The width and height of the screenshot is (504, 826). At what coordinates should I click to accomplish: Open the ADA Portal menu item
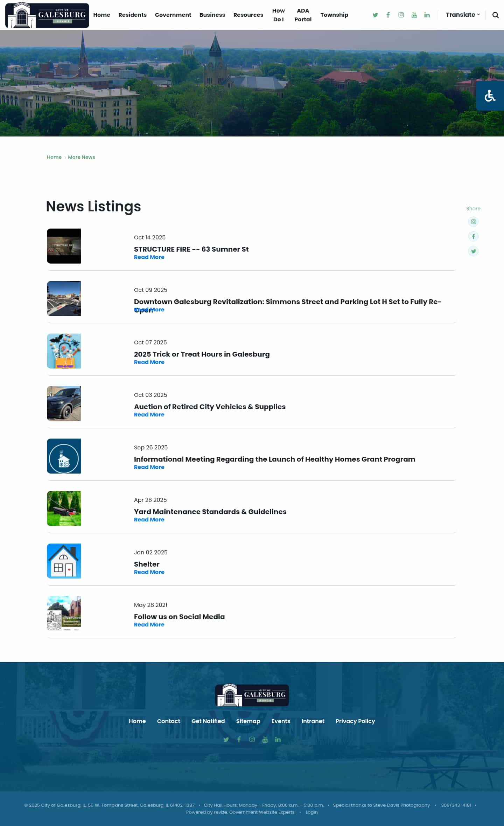pyautogui.click(x=303, y=15)
